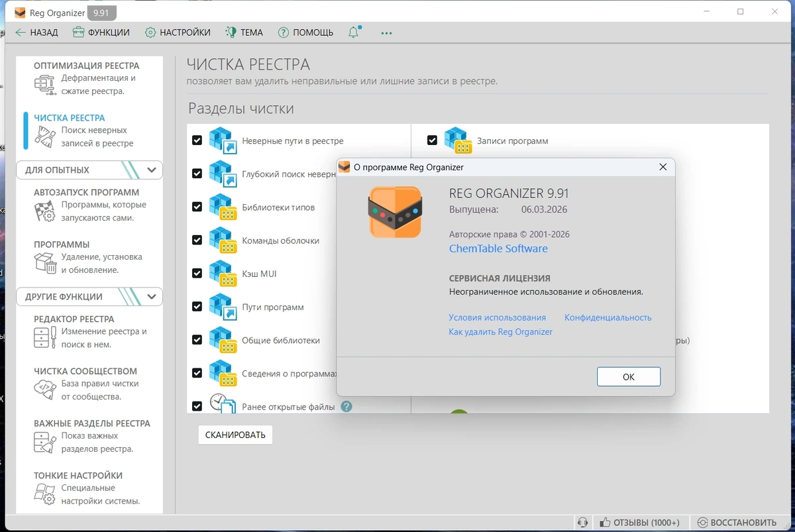Uncheck the Записи программ checkbox
This screenshot has height=532, width=795.
point(432,140)
